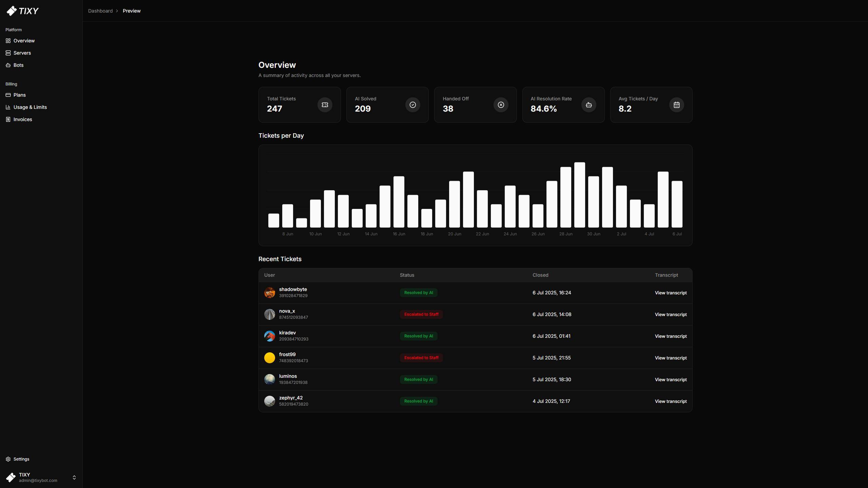Click the Usage & Limits chart icon
Image resolution: width=868 pixels, height=488 pixels.
pyautogui.click(x=8, y=107)
